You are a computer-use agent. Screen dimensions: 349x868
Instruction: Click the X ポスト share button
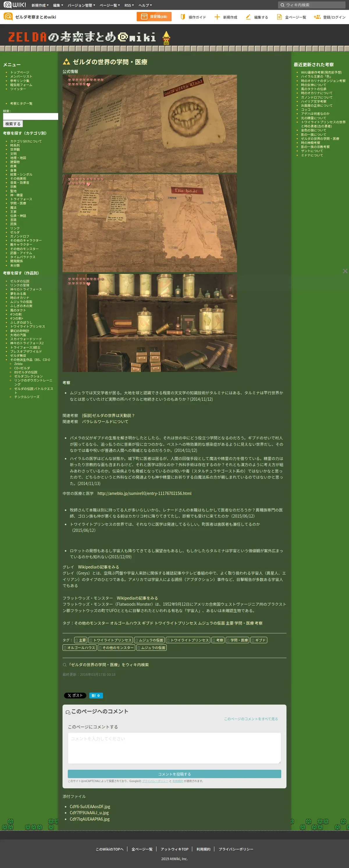pos(75,696)
